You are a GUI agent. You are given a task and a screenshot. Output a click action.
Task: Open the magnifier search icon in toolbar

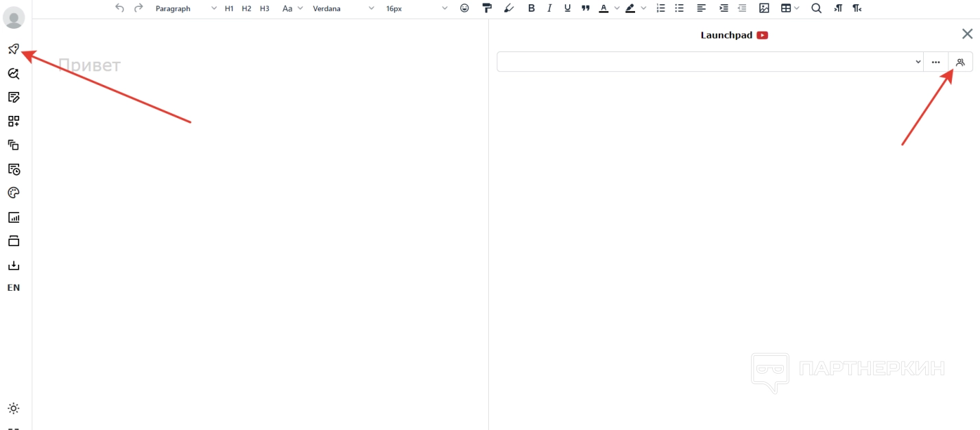816,8
